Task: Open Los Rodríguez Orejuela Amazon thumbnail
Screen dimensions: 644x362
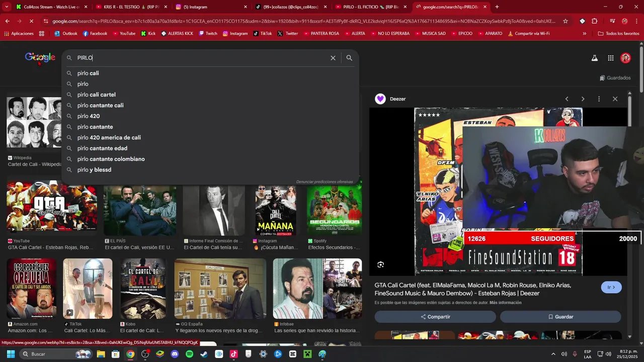Action: pos(31,289)
